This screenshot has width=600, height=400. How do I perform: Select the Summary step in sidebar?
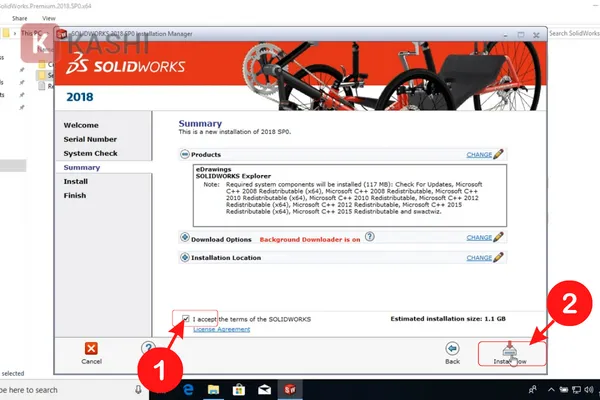click(x=82, y=167)
